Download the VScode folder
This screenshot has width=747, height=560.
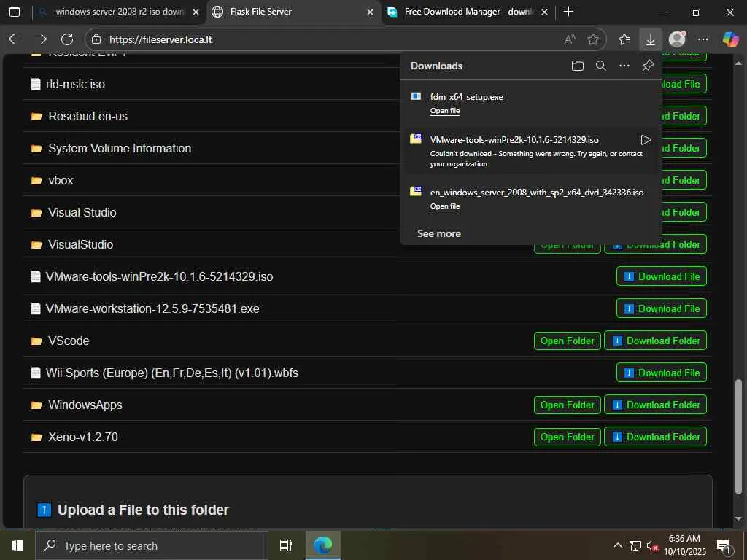coord(656,341)
